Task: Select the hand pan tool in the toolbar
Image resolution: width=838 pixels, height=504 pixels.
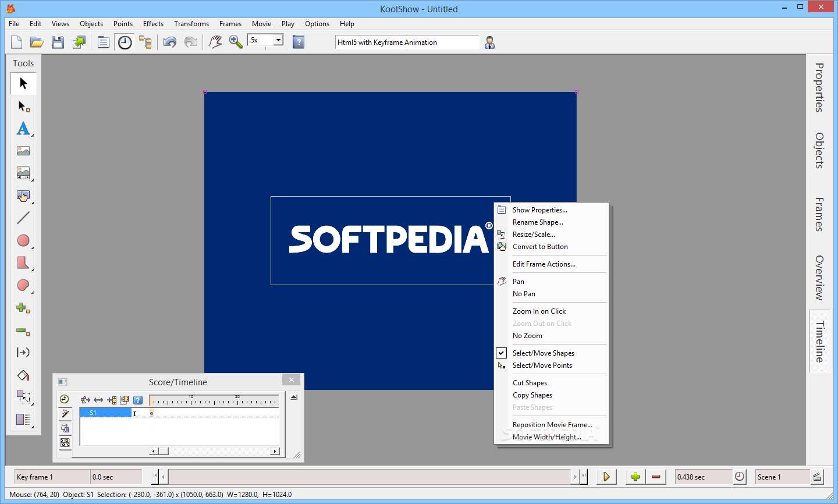Action: [215, 42]
